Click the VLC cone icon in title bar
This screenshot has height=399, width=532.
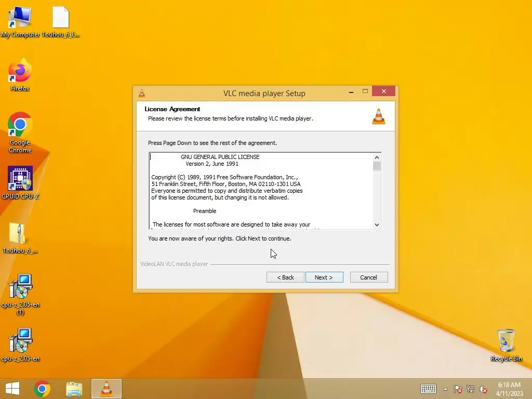(142, 93)
